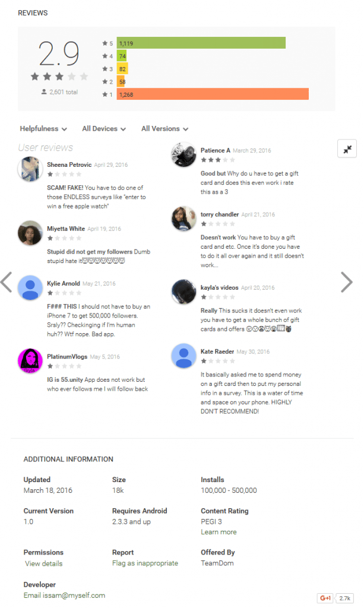Screen dimensions: 364x608
Task: Click Miyetta White's reviewer name
Action: point(66,229)
